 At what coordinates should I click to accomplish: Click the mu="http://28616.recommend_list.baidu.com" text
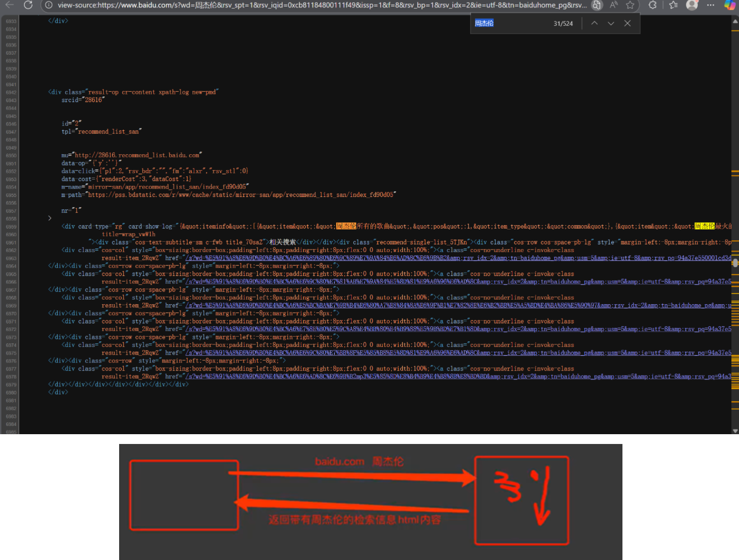coord(132,155)
